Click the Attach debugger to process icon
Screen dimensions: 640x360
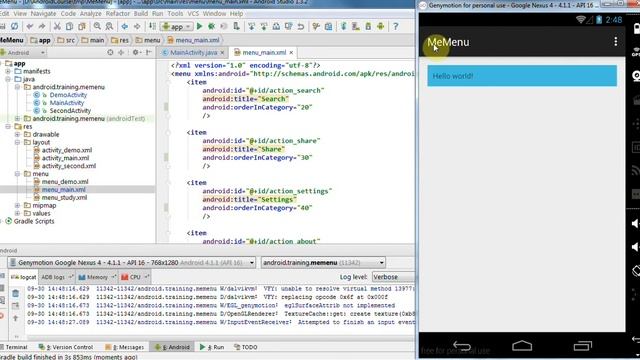coord(236,27)
